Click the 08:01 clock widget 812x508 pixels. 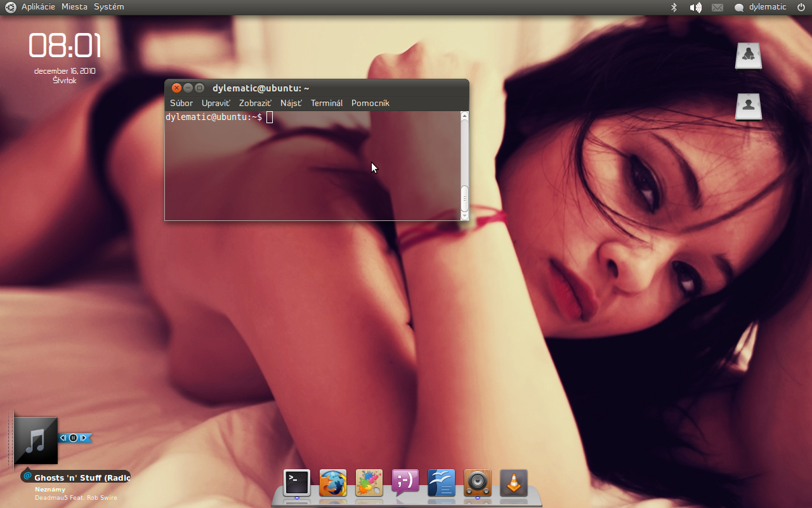coord(65,46)
